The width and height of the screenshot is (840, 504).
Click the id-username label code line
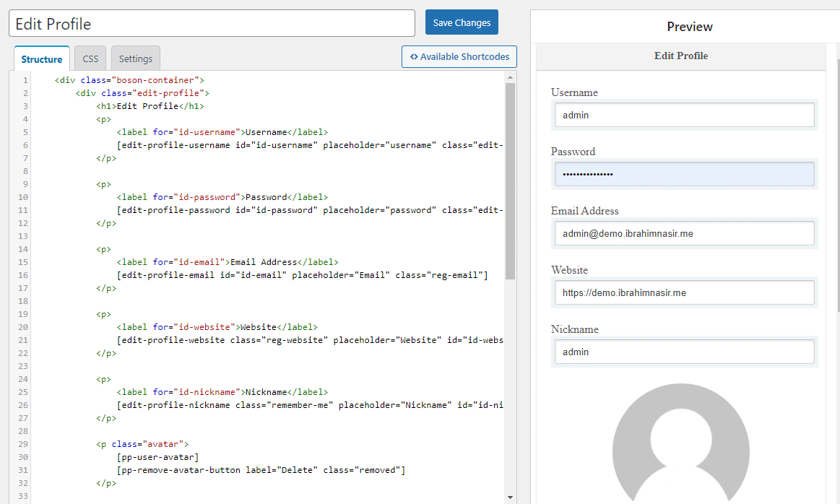click(x=222, y=132)
